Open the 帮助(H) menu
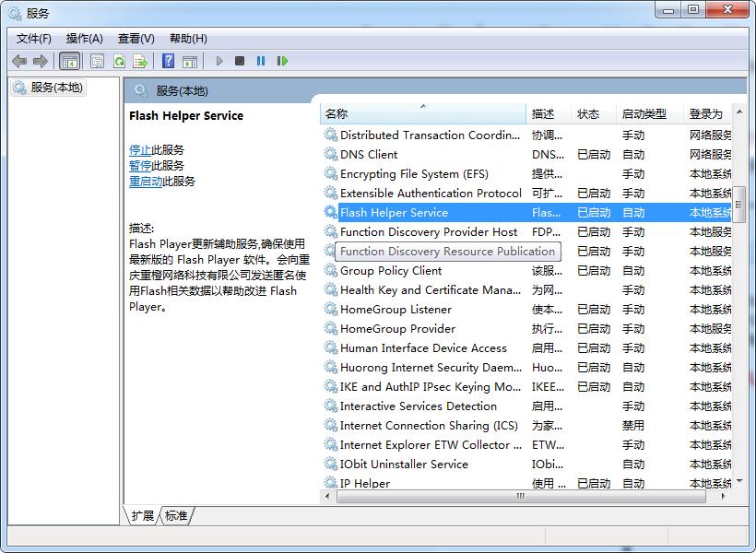This screenshot has width=756, height=553. [x=188, y=39]
